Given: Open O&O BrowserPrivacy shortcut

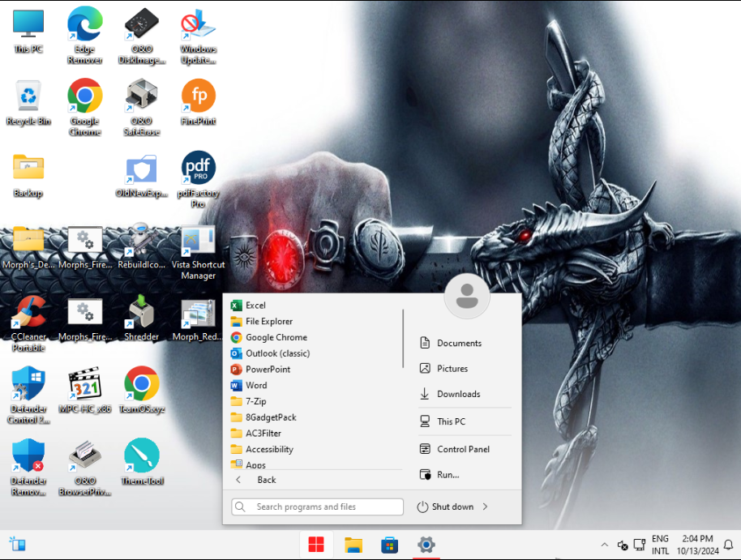Looking at the screenshot, I should coord(85,467).
